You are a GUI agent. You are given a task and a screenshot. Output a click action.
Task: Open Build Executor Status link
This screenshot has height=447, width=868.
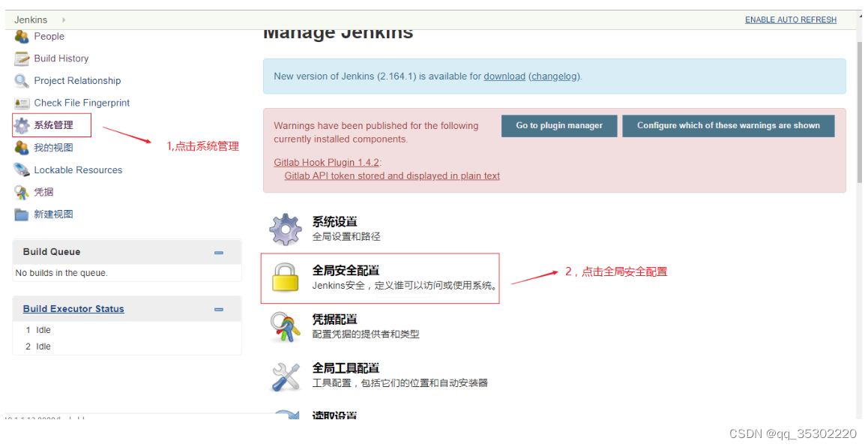73,309
